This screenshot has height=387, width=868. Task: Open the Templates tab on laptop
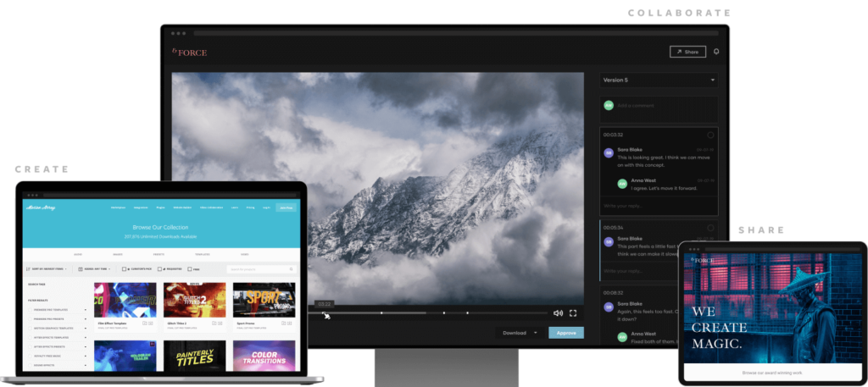[203, 254]
